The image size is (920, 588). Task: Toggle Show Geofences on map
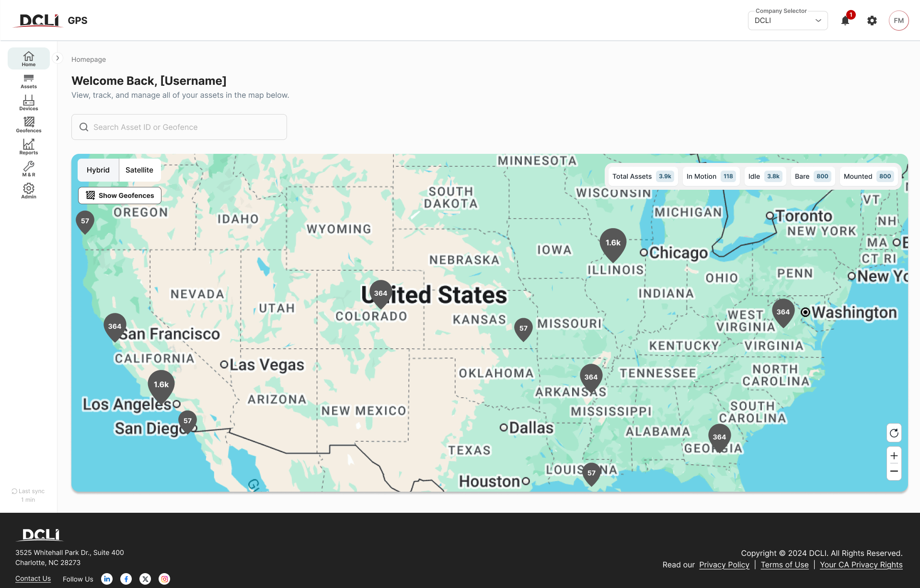(x=120, y=196)
